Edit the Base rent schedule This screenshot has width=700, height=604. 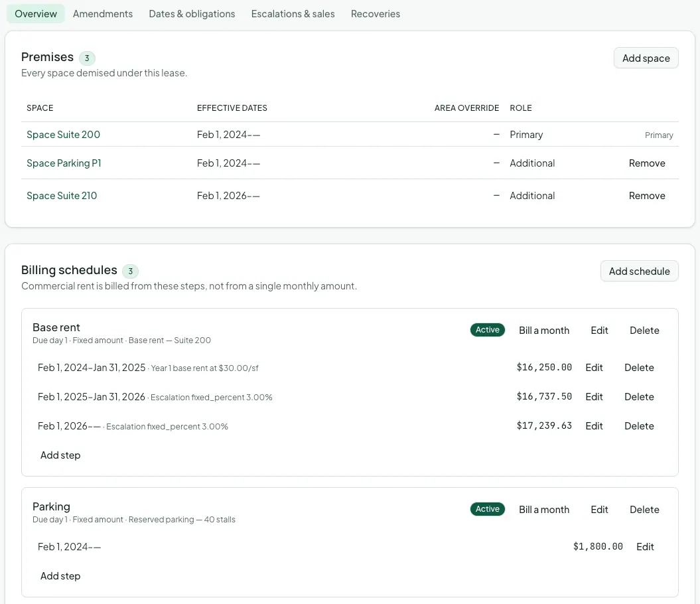coord(599,330)
